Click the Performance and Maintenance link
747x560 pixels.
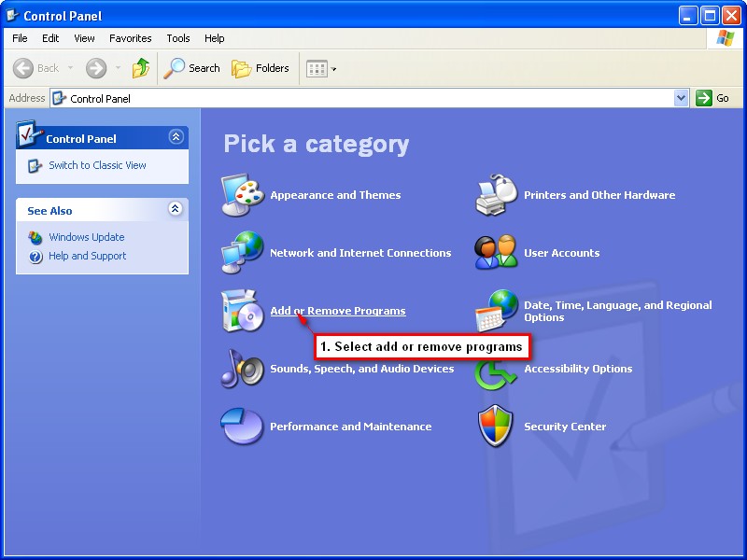(351, 427)
